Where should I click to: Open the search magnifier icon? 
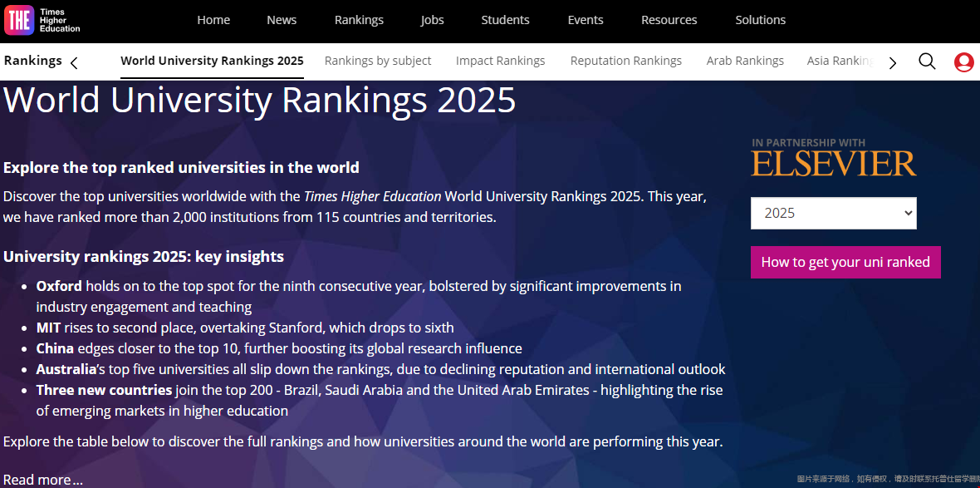(927, 62)
